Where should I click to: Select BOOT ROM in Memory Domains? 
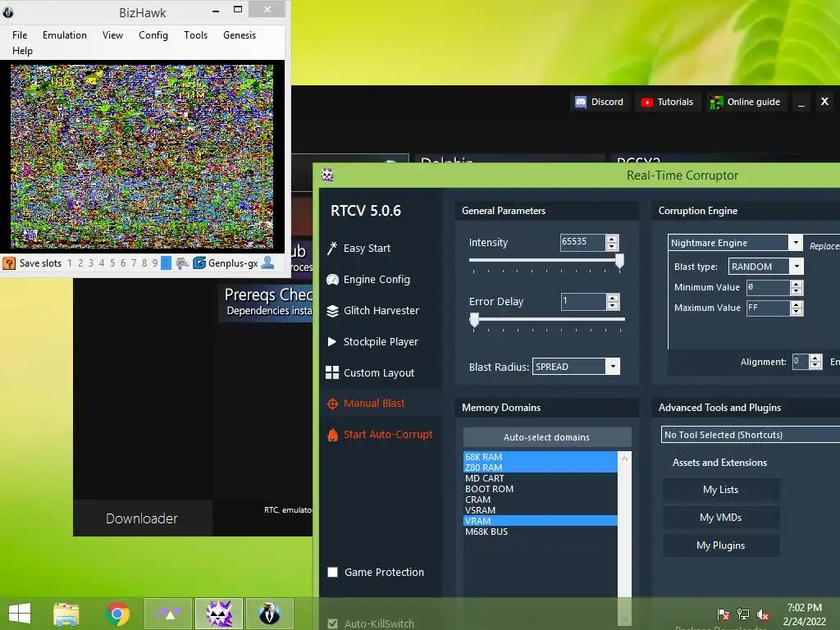[x=540, y=489]
